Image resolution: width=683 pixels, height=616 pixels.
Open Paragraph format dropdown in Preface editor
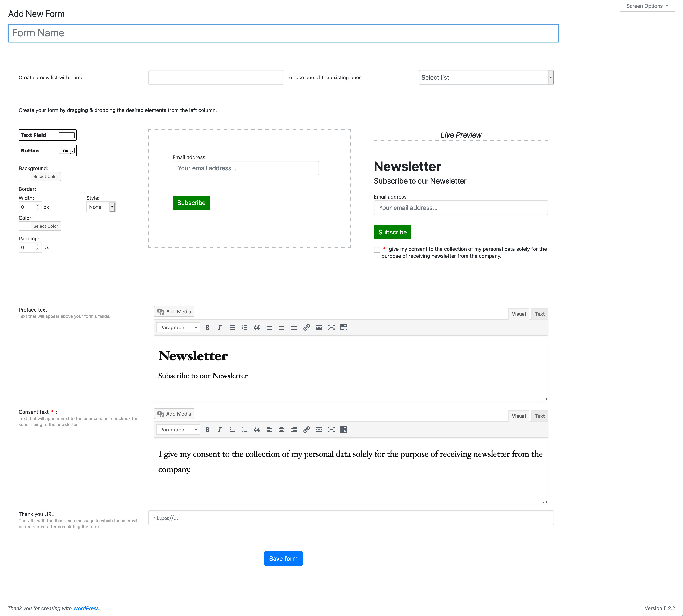click(178, 327)
